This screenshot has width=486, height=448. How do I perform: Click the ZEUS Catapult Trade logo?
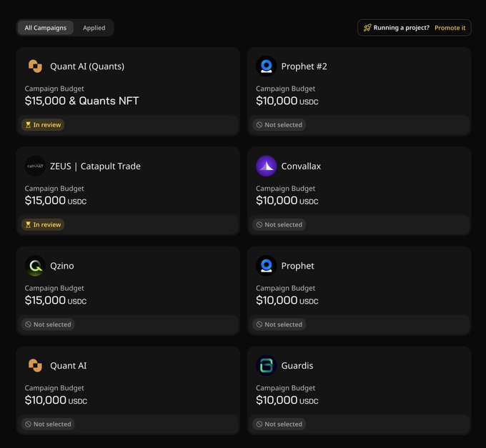coord(35,166)
